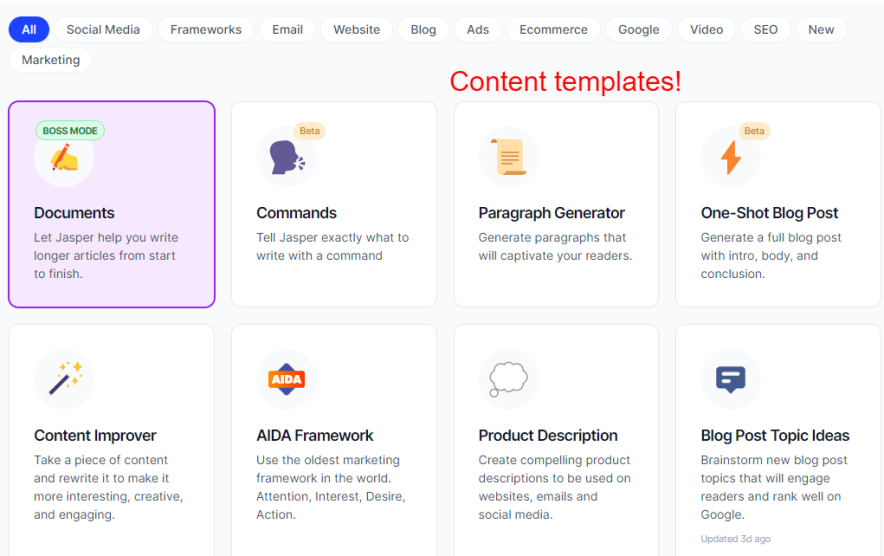Click the One-Shot Blog Post lightning icon
The height and width of the screenshot is (556, 884).
731,158
